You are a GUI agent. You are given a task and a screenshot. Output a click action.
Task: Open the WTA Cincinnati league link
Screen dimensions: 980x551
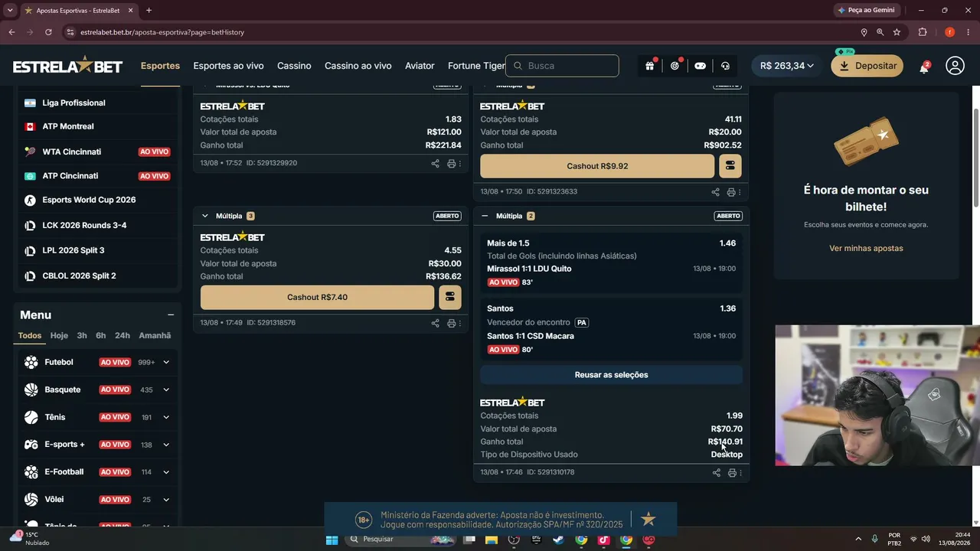tap(72, 152)
